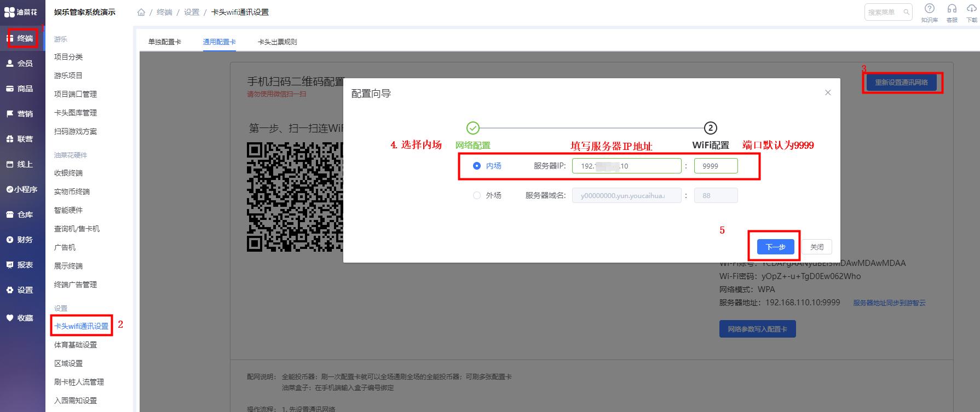
Task: Close the 配置向导 dialog with X
Action: click(x=828, y=92)
